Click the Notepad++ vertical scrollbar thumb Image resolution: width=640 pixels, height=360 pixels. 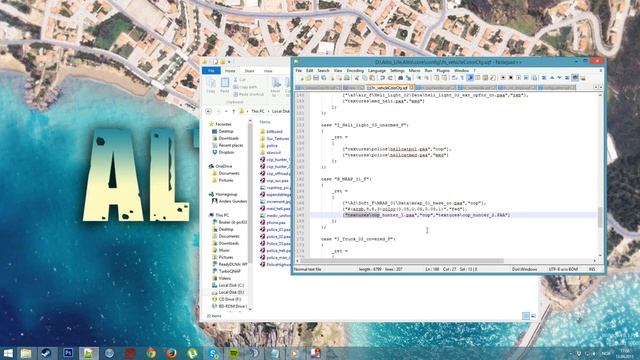(x=600, y=217)
